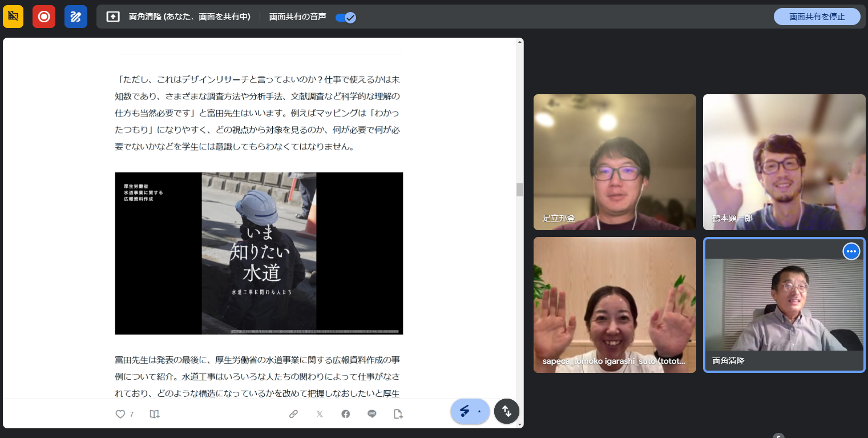
Task: Select the sapeca_tomoko igarashi_suto video tile
Action: coord(615,305)
